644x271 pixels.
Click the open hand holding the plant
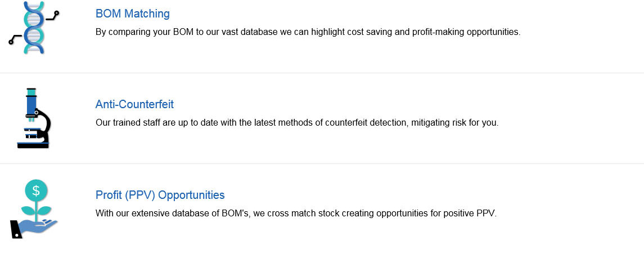[34, 228]
